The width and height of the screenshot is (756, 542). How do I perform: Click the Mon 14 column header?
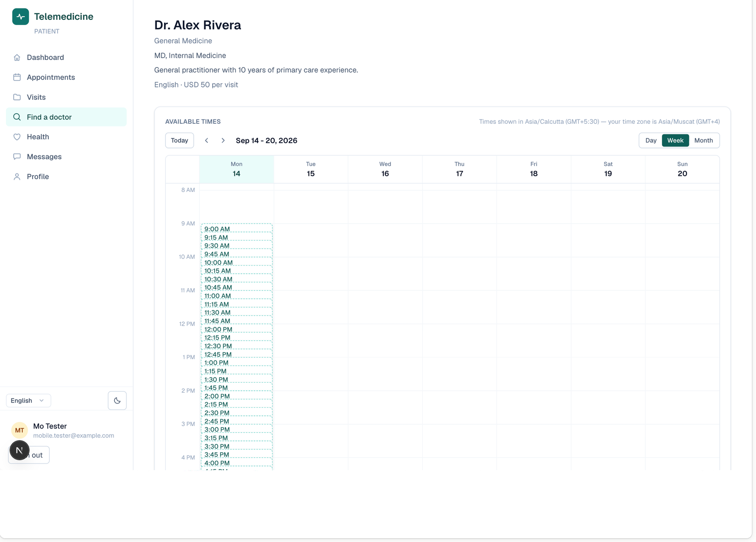click(x=237, y=169)
